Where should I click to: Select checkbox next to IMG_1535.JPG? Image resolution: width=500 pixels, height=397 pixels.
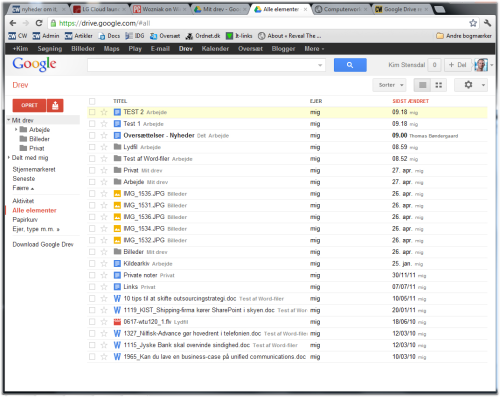pos(92,194)
